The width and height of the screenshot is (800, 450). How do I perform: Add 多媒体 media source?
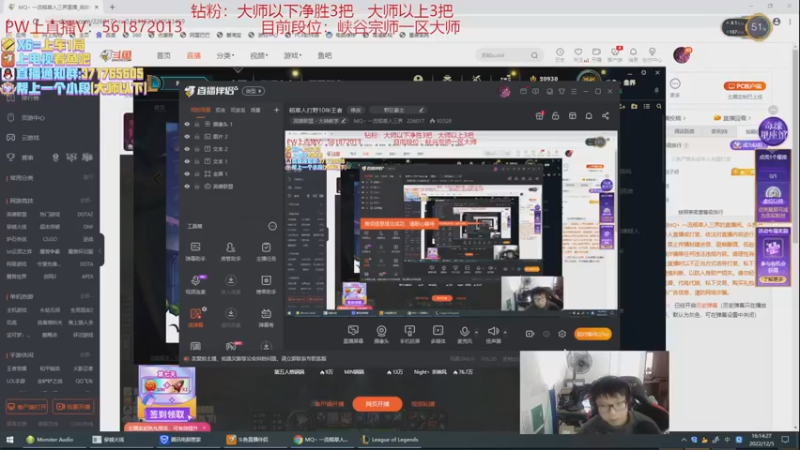point(438,334)
